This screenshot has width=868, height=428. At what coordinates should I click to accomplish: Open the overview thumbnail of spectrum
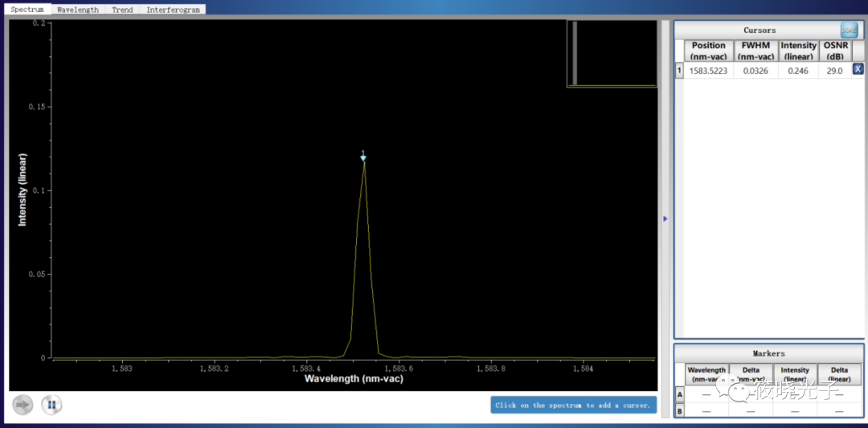(x=612, y=53)
